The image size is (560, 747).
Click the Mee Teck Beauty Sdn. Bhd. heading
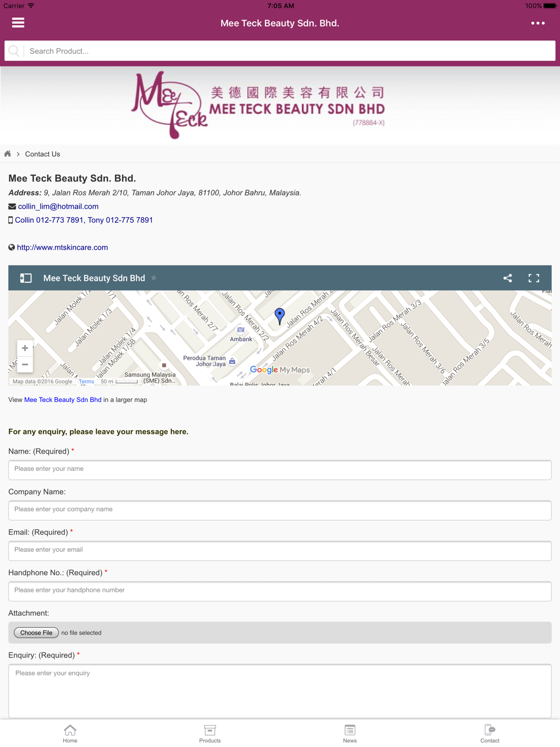(x=72, y=178)
